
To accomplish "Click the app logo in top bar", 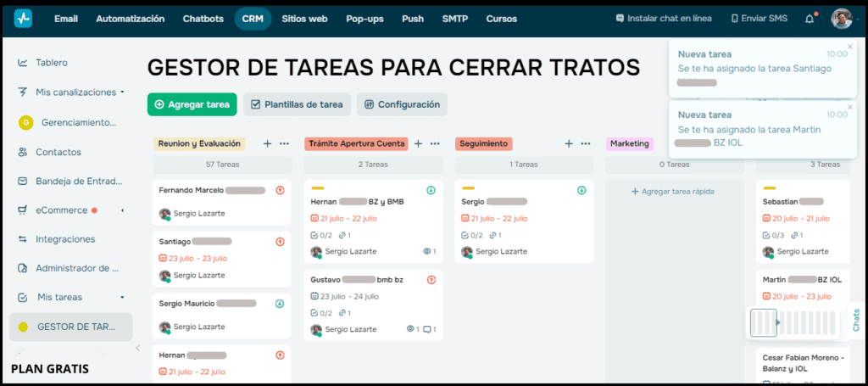I will (23, 19).
